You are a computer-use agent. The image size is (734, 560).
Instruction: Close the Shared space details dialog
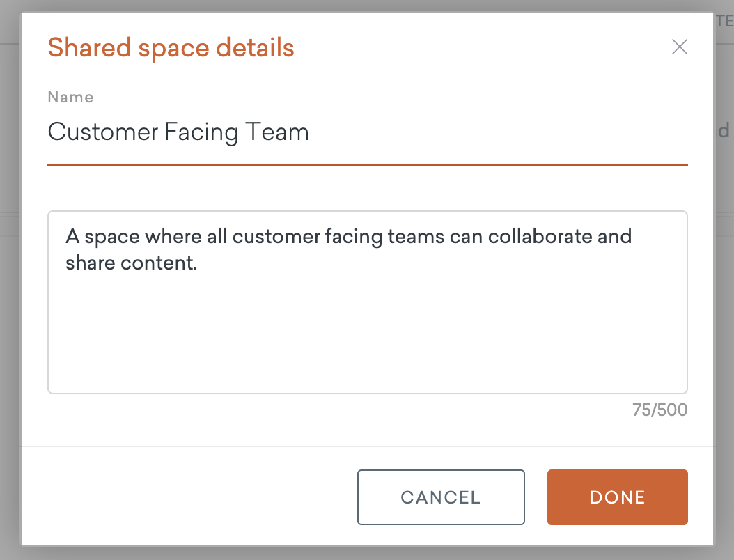point(679,47)
